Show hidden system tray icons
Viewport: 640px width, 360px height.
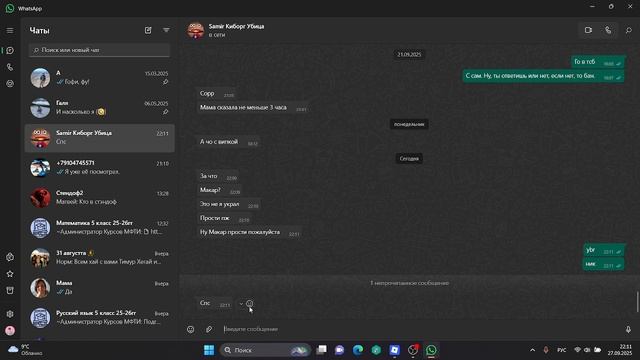pyautogui.click(x=532, y=350)
